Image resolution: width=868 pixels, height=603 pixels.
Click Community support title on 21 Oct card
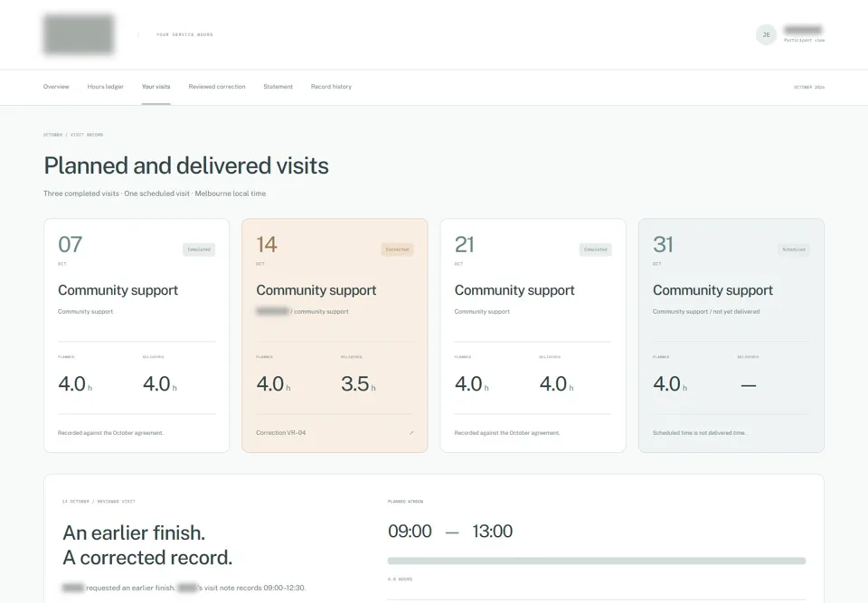click(x=514, y=290)
